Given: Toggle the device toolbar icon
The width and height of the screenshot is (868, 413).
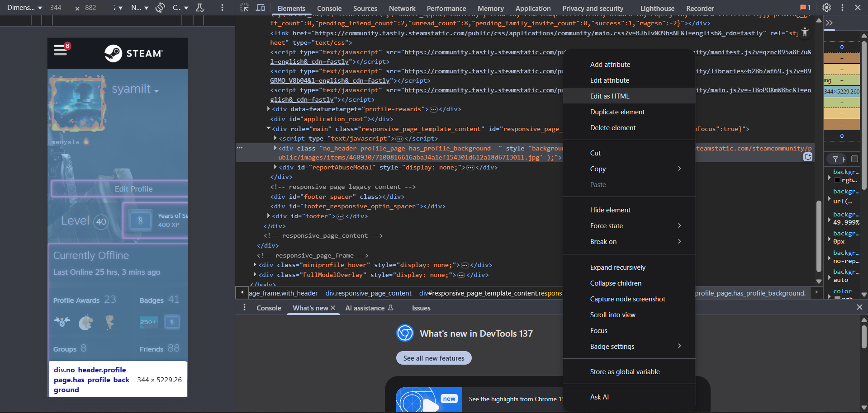Looking at the screenshot, I should [261, 8].
